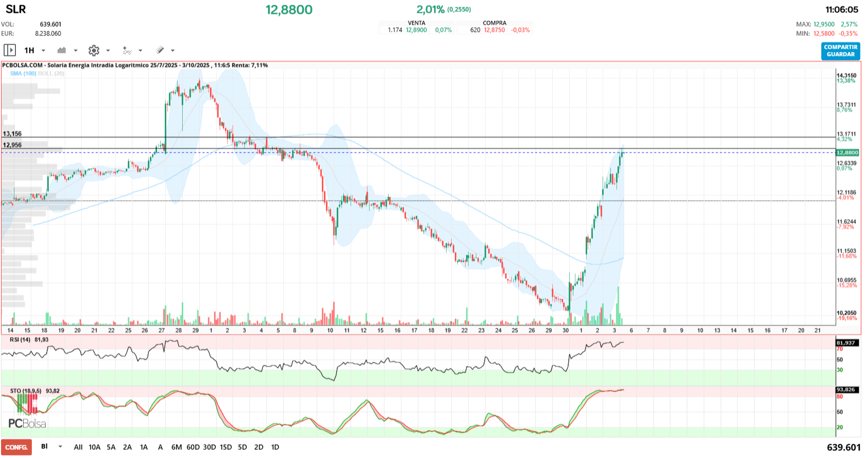Toggle the SMA (100) indicator label

(x=23, y=73)
